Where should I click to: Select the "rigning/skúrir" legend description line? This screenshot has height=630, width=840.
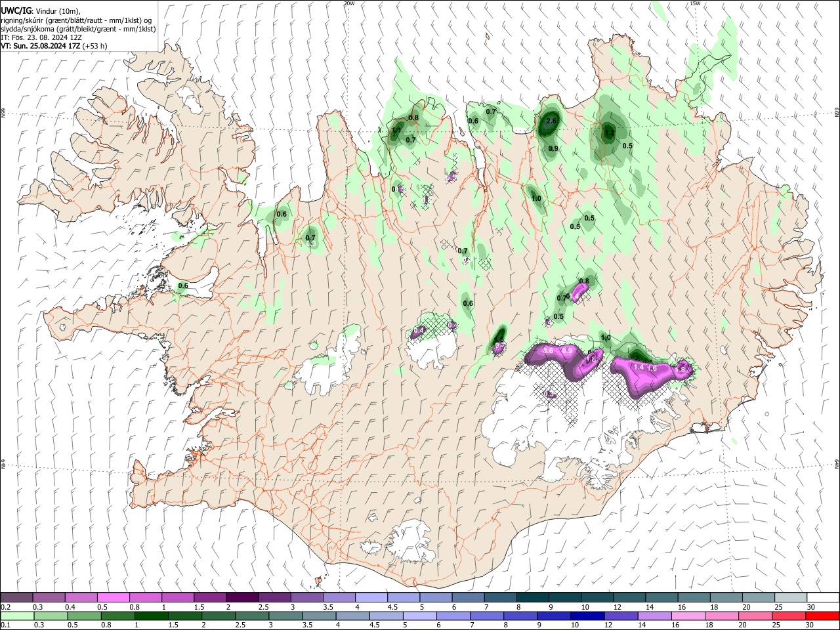(x=76, y=20)
